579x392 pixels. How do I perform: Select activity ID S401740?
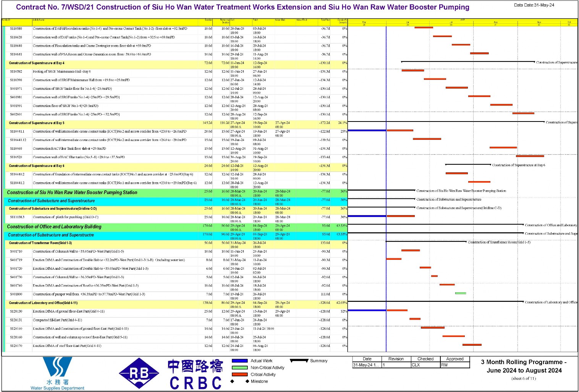(16, 286)
